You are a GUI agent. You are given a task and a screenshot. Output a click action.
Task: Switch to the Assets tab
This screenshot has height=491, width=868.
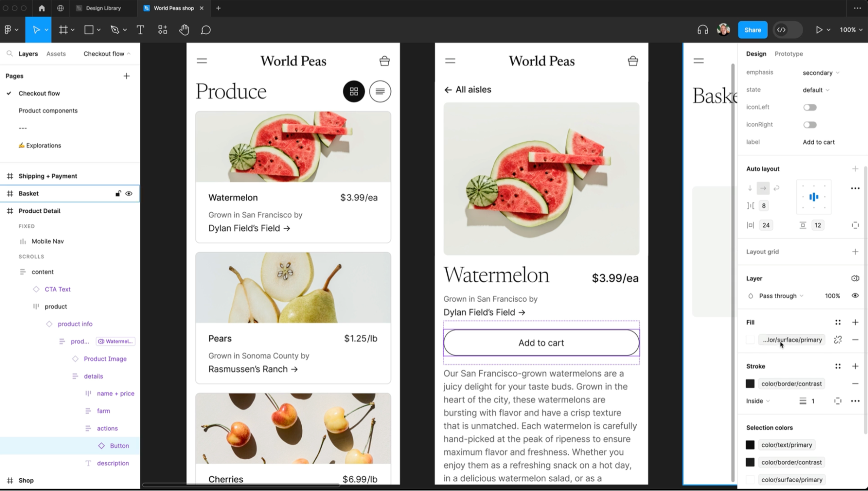[x=56, y=54]
